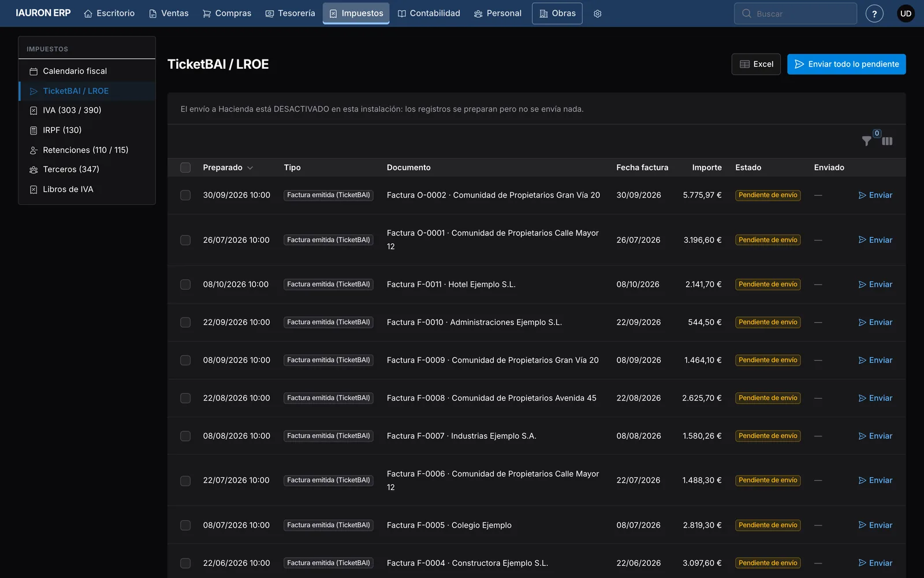The image size is (924, 578).
Task: Click the Escritorio home icon
Action: (x=88, y=13)
